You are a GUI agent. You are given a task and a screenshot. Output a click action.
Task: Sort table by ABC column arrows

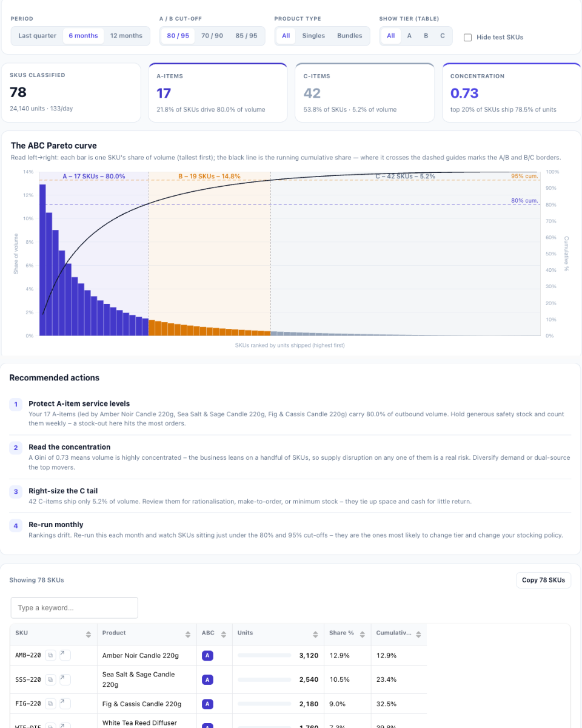pos(224,634)
